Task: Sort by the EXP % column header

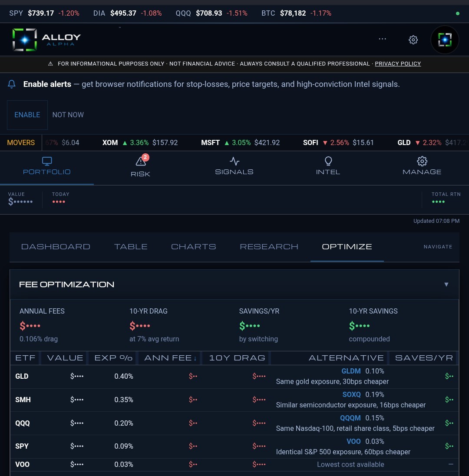Action: [x=113, y=358]
